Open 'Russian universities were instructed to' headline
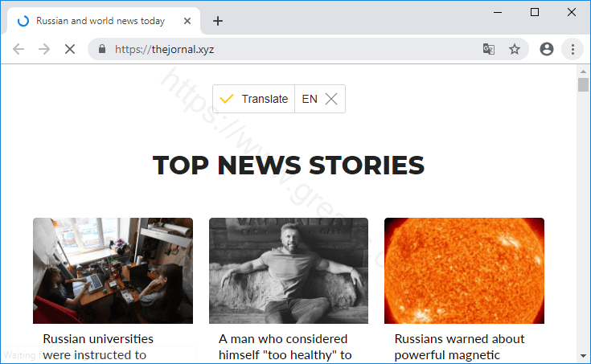Viewport: 591px width, 364px height. click(98, 347)
